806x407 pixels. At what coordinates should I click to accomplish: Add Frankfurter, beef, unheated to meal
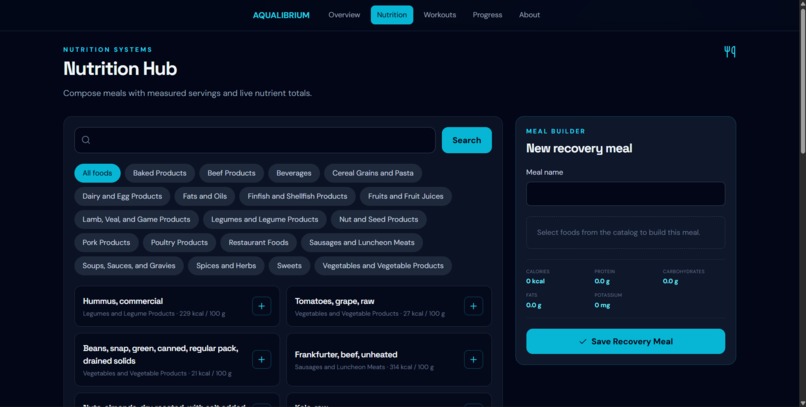tap(473, 360)
